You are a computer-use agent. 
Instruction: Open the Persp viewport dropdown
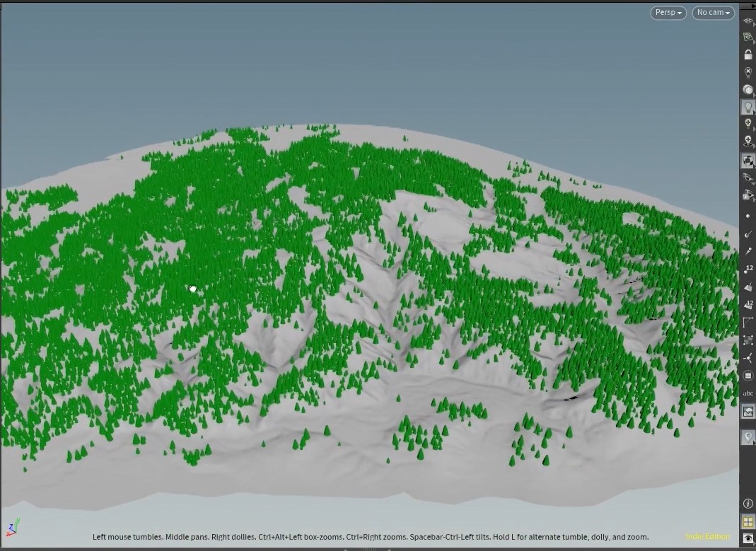pyautogui.click(x=668, y=13)
